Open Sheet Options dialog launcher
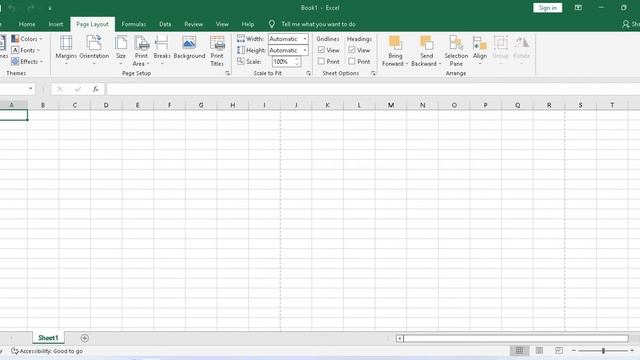 (373, 73)
